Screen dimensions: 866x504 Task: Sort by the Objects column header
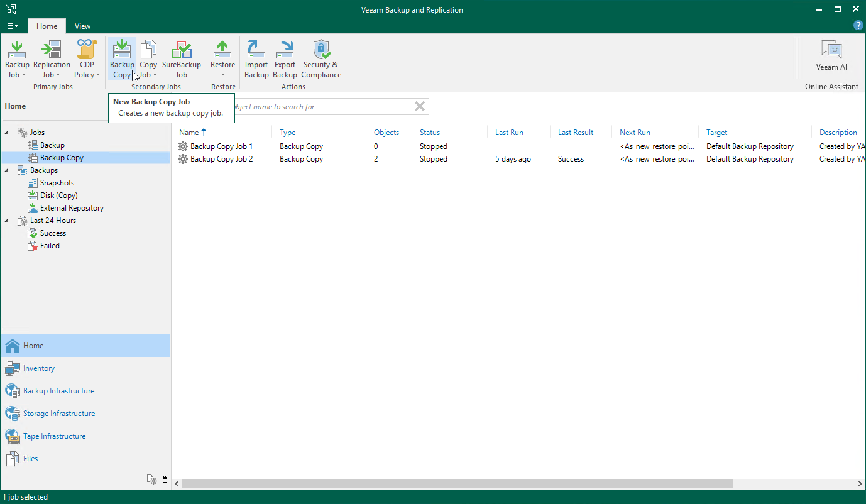[386, 133]
